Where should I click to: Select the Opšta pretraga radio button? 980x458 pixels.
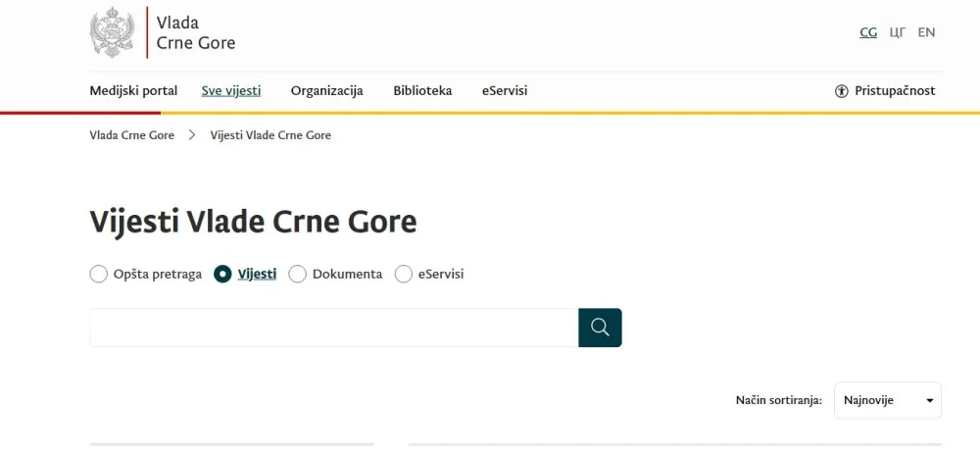tap(99, 274)
